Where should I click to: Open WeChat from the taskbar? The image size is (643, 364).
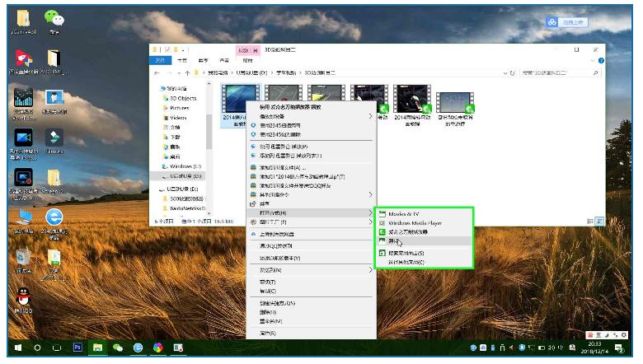[118, 348]
